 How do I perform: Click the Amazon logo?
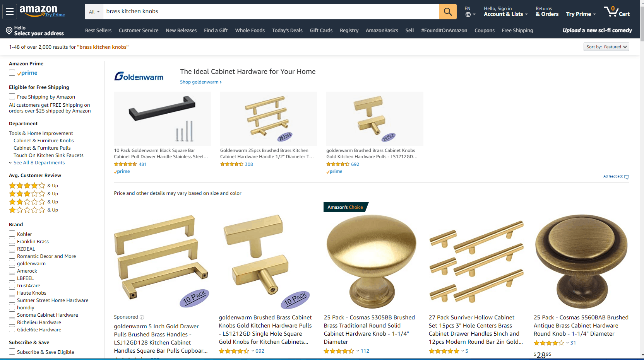click(x=38, y=10)
